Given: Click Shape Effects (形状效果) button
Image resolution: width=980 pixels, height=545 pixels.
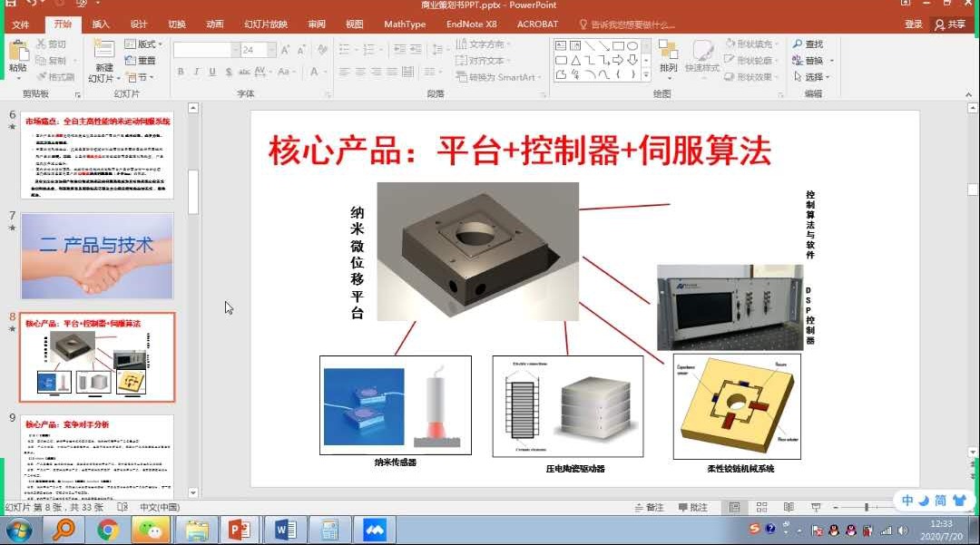Looking at the screenshot, I should click(x=752, y=77).
